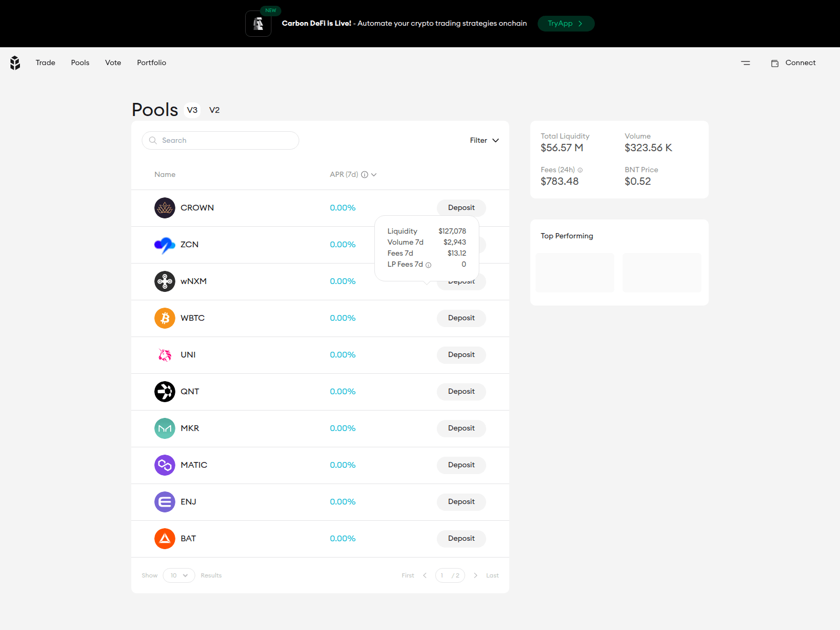
Task: Open the Filter dropdown
Action: tap(484, 140)
